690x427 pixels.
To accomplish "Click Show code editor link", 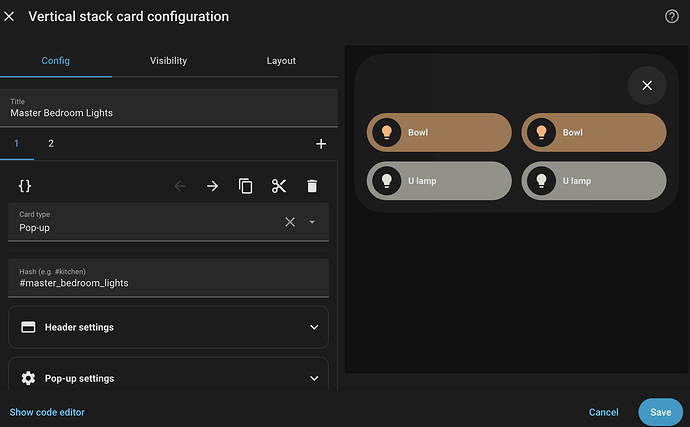I will point(47,412).
